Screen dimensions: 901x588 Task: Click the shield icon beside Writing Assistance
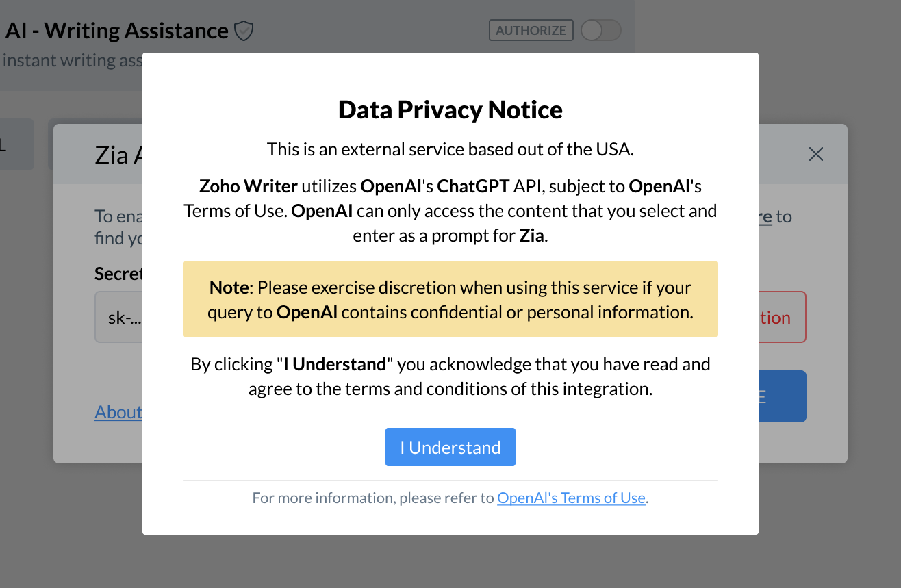[244, 31]
